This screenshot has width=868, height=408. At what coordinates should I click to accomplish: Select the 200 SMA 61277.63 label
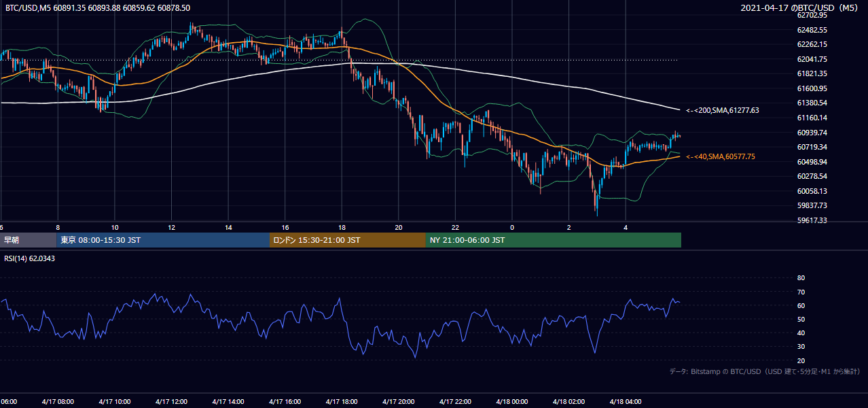[x=723, y=110]
